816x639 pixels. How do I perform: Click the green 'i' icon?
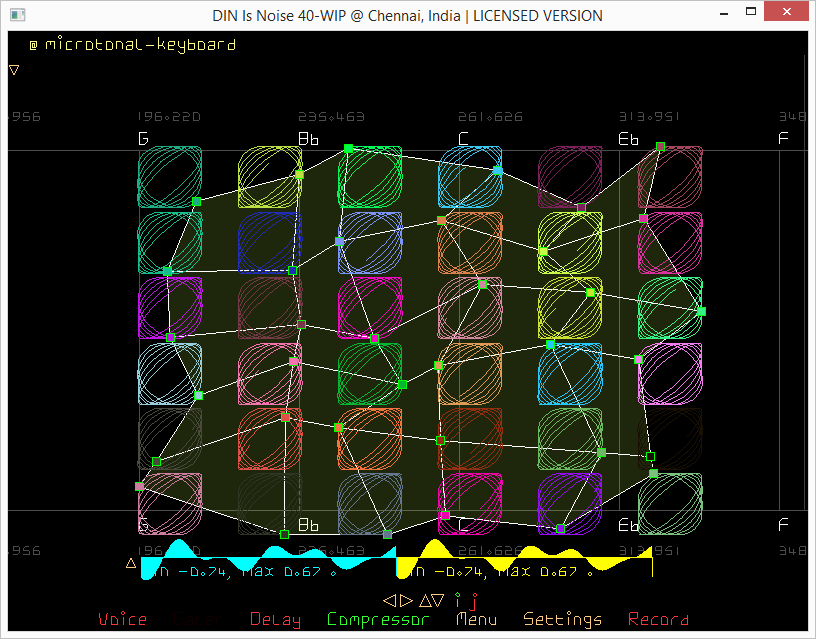click(458, 600)
